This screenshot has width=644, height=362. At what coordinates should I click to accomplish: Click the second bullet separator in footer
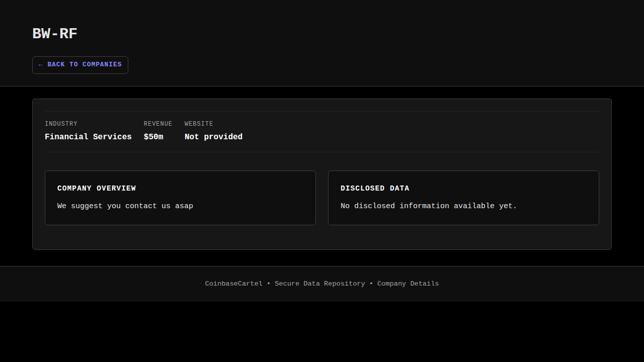coord(371,284)
